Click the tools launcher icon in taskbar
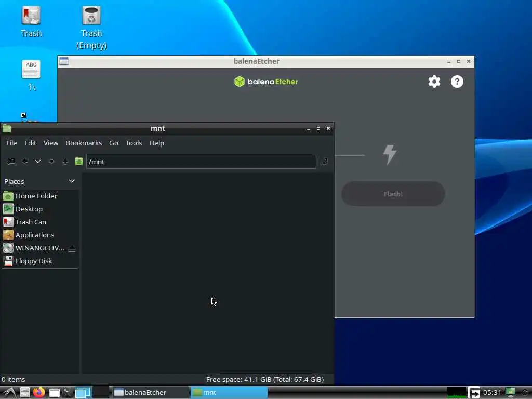 click(67, 393)
